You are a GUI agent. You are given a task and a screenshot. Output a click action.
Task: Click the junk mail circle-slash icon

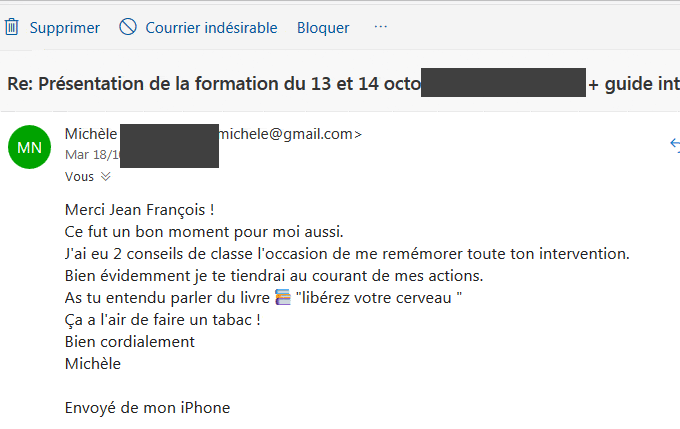128,27
